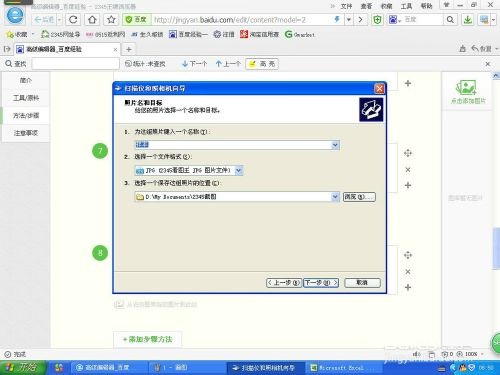Find next match with 下一个

click(x=195, y=64)
